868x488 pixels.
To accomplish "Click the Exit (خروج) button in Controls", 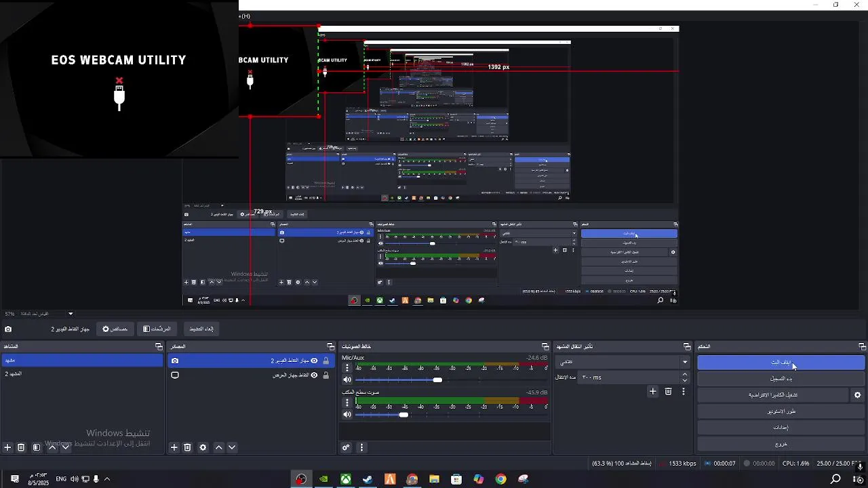I will 781,444.
